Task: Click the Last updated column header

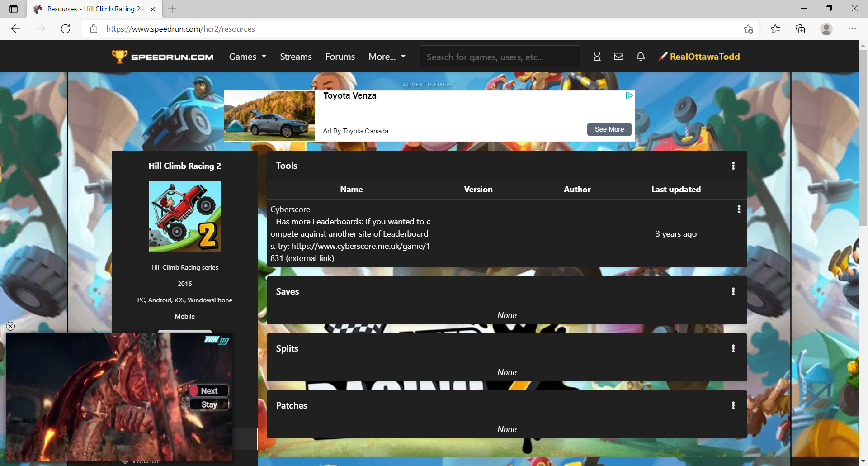Action: click(676, 190)
